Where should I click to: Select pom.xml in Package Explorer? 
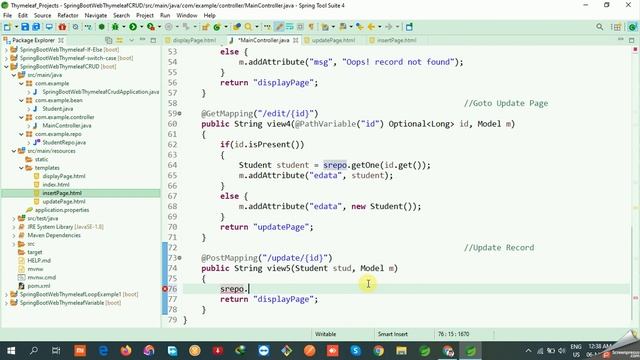(x=38, y=286)
